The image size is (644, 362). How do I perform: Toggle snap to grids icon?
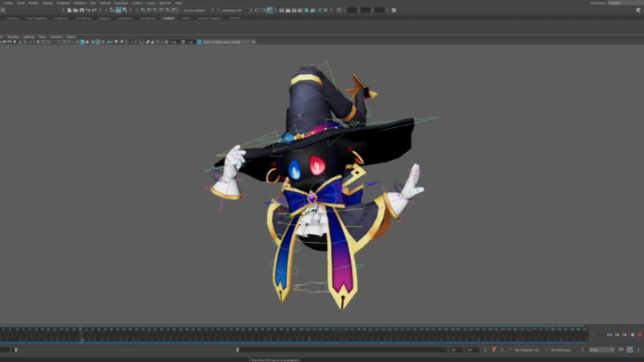point(143,10)
